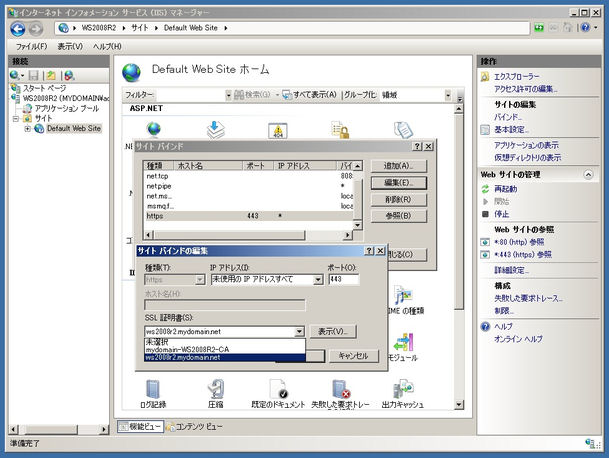Collapse the サイト tree node
Image resolution: width=609 pixels, height=458 pixels.
point(16,118)
